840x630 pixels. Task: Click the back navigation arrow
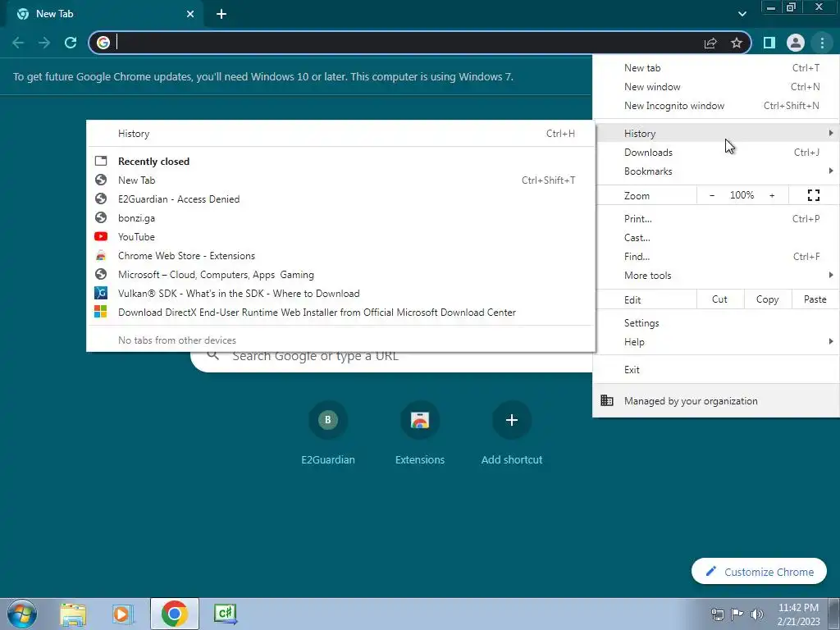point(18,43)
